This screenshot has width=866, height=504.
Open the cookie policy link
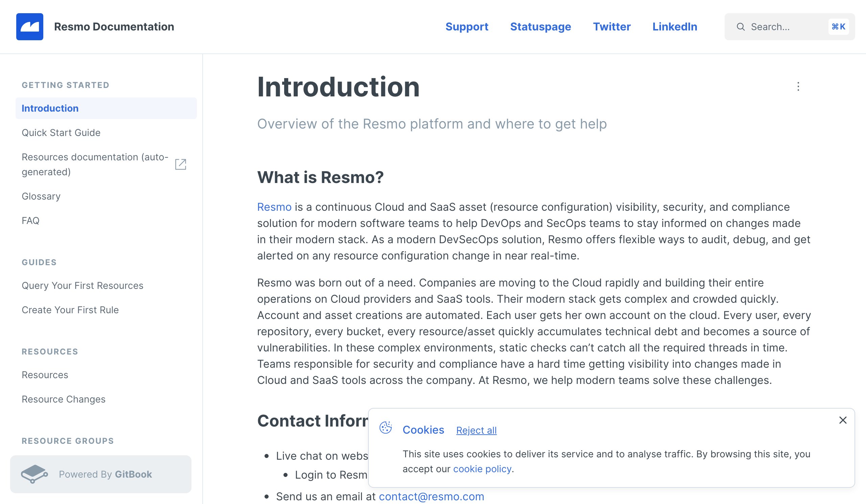482,469
